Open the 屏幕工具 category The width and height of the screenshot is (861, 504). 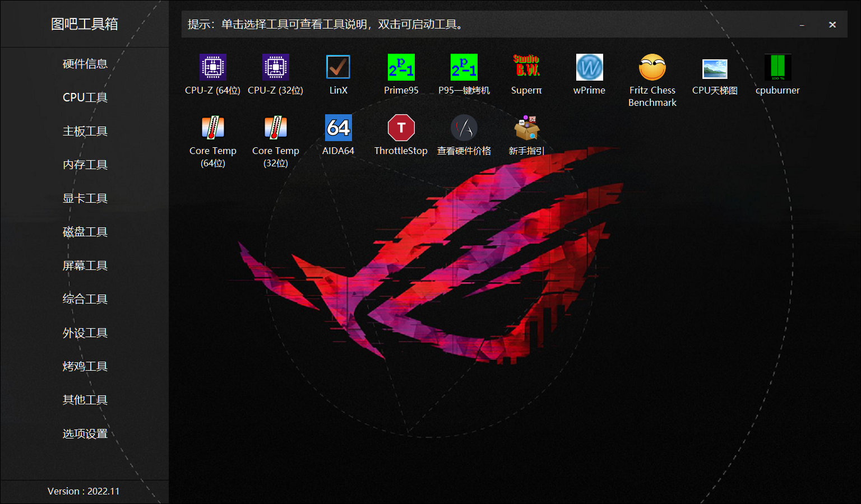click(x=85, y=265)
